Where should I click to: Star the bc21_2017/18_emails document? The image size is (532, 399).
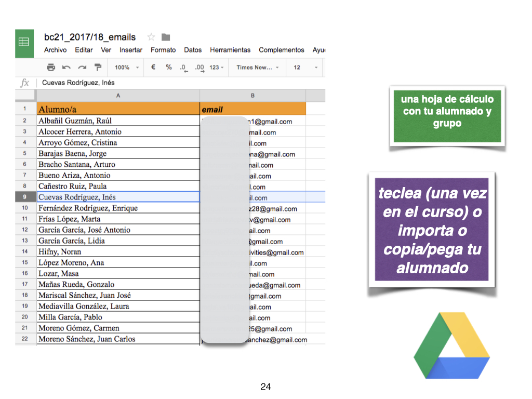click(151, 37)
